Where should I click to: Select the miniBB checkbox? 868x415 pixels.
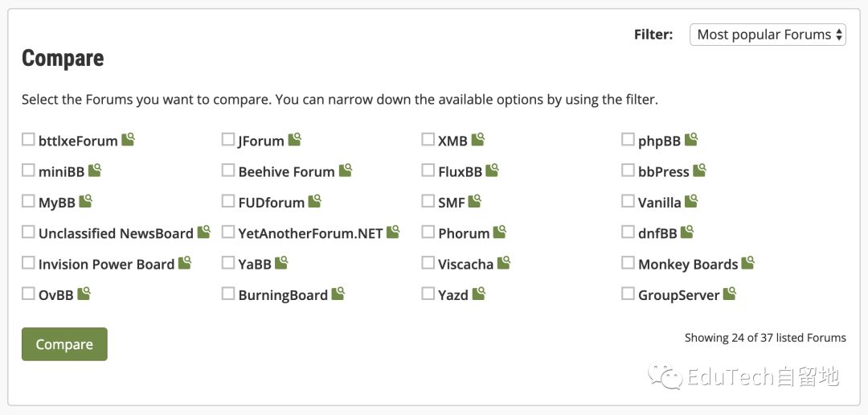click(28, 170)
